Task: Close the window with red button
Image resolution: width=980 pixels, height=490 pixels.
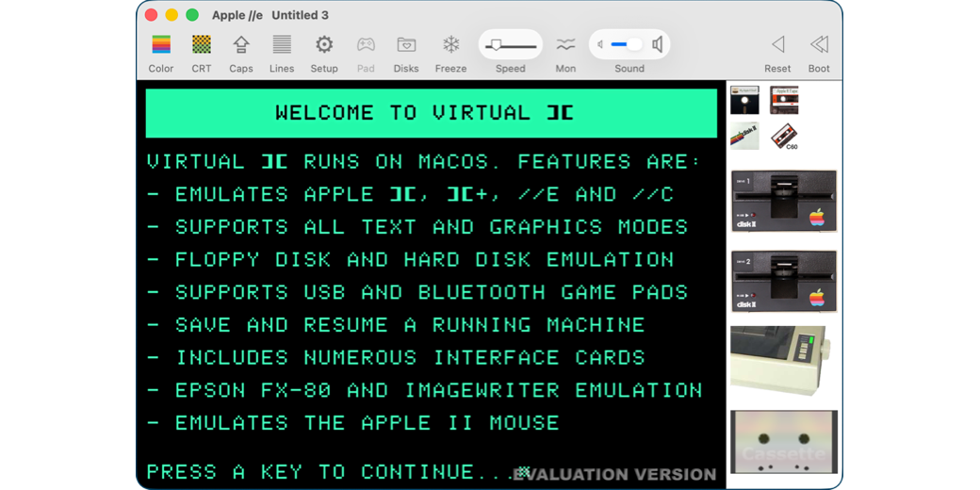Action: coord(151,15)
